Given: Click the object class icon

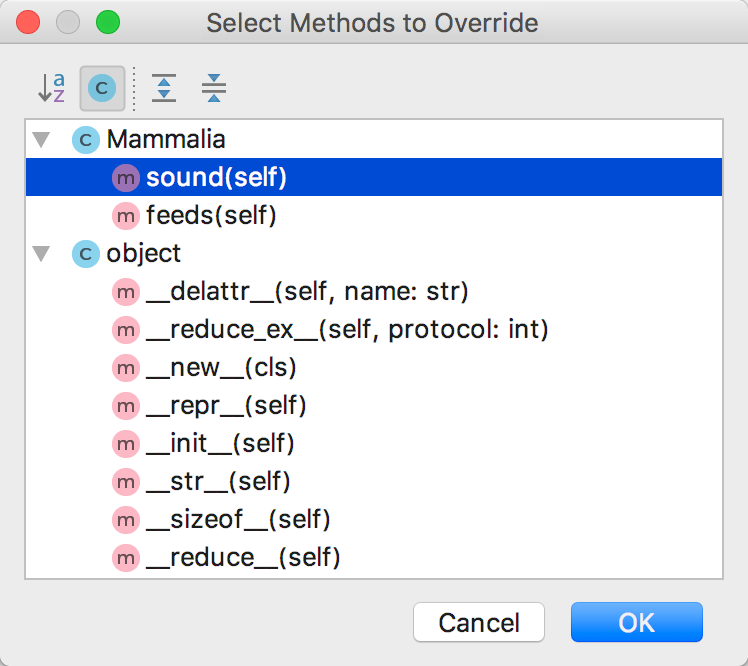Looking at the screenshot, I should click(86, 253).
